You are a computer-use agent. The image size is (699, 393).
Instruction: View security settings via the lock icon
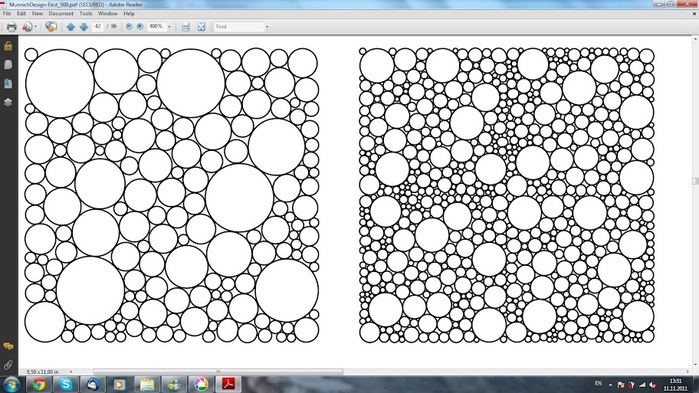coord(8,45)
